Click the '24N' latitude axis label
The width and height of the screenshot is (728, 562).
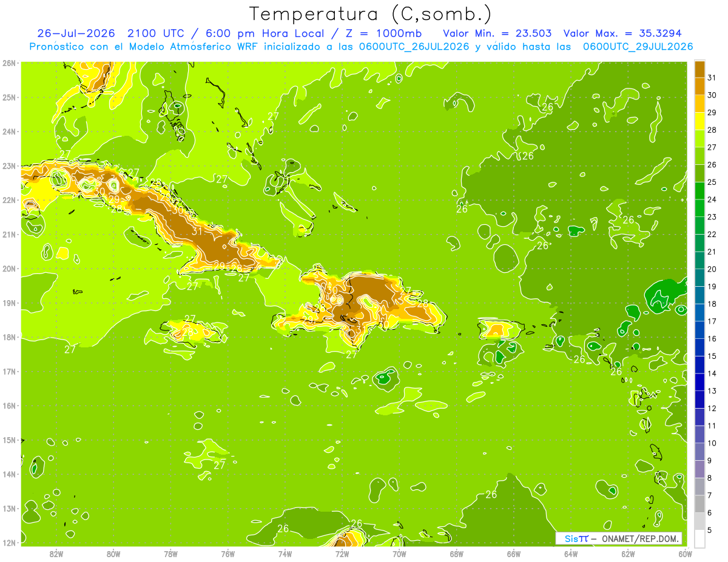pyautogui.click(x=9, y=132)
